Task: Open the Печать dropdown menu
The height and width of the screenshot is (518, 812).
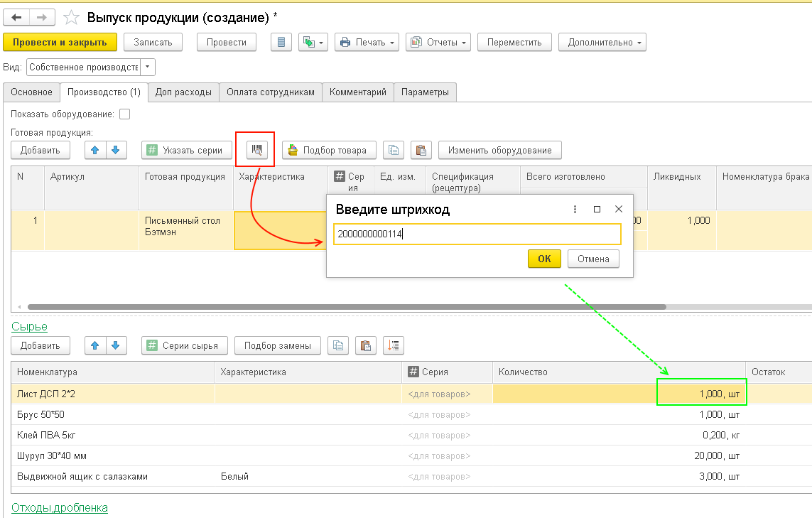Action: 367,43
